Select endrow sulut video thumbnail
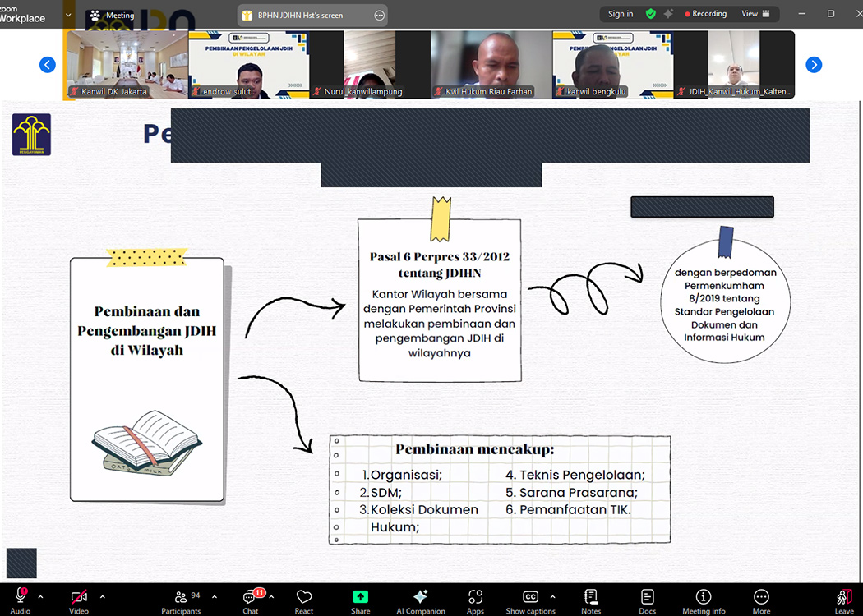This screenshot has width=863, height=616. pyautogui.click(x=249, y=65)
